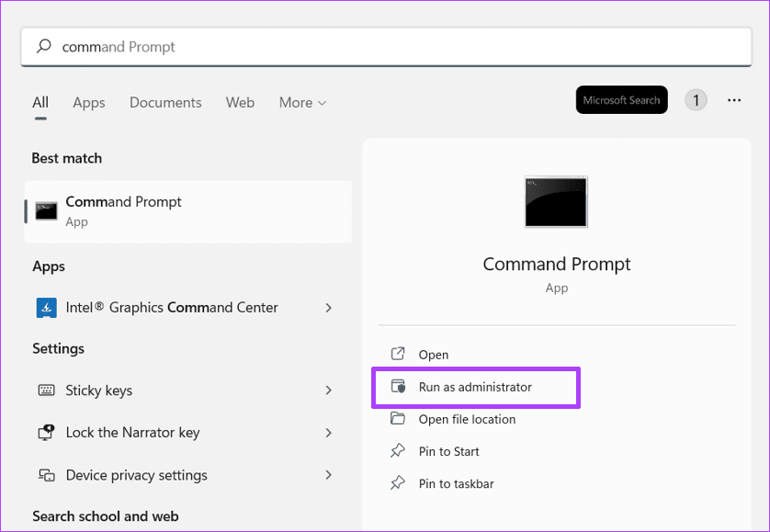Click the Sticky keys keyboard icon

[46, 390]
